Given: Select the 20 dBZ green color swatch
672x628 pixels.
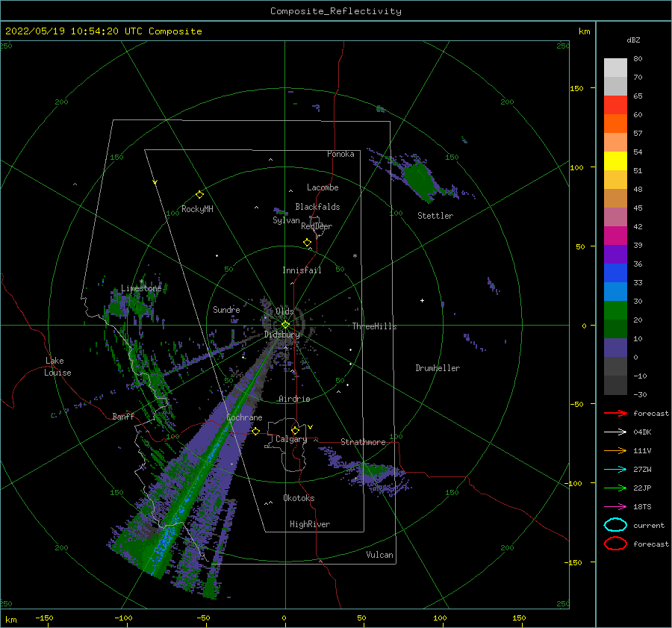Looking at the screenshot, I should [x=615, y=311].
